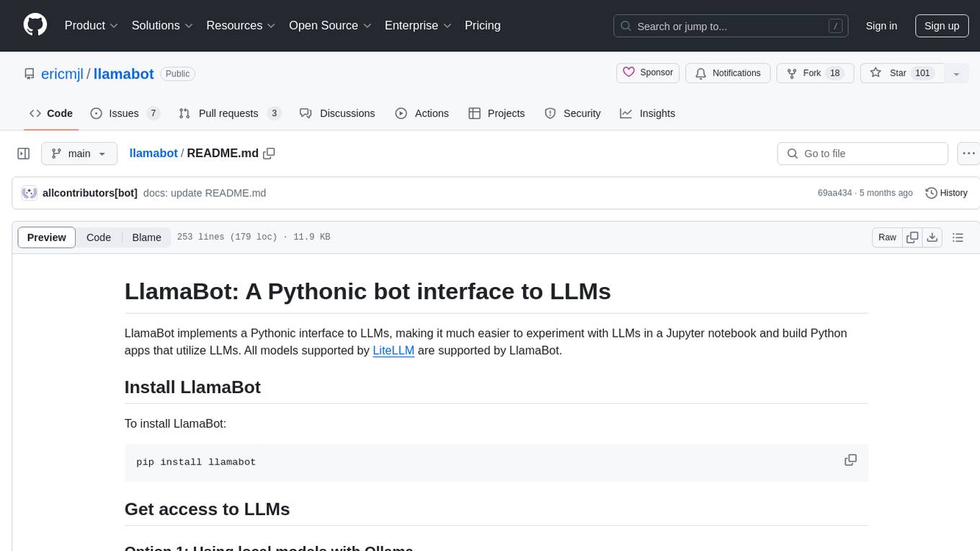Open the LiteLLM hyperlink
This screenshot has width=980, height=551.
pyautogui.click(x=393, y=351)
